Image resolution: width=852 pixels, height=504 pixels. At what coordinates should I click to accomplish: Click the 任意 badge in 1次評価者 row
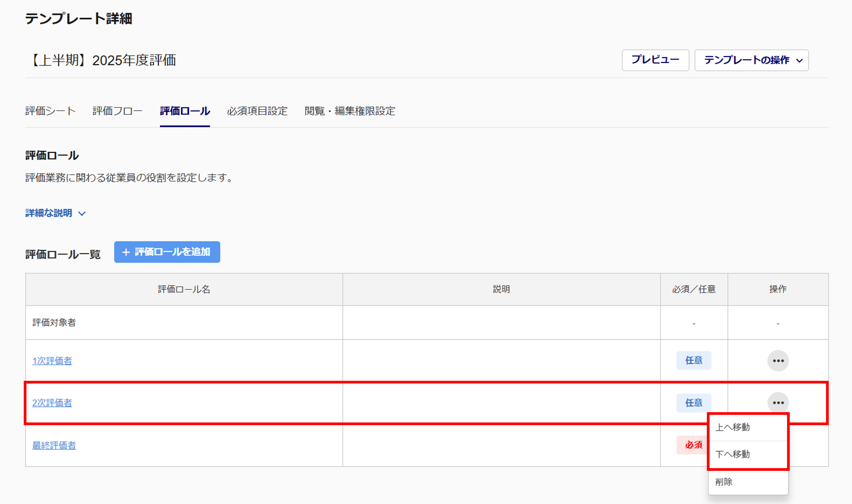(x=693, y=361)
